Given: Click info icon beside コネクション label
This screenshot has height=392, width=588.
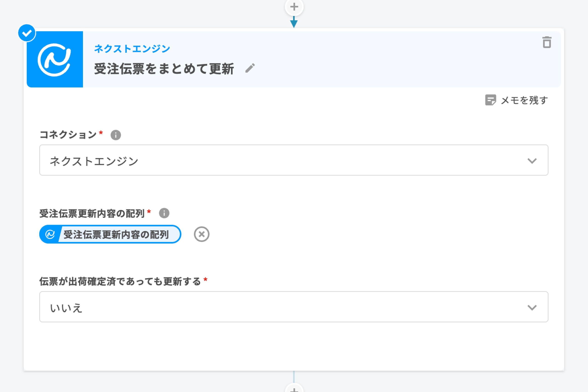Looking at the screenshot, I should coord(116,135).
